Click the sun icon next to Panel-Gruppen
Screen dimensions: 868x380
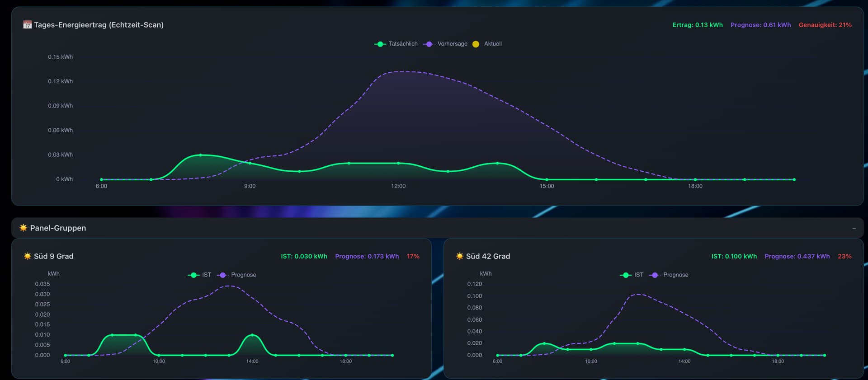tap(24, 228)
